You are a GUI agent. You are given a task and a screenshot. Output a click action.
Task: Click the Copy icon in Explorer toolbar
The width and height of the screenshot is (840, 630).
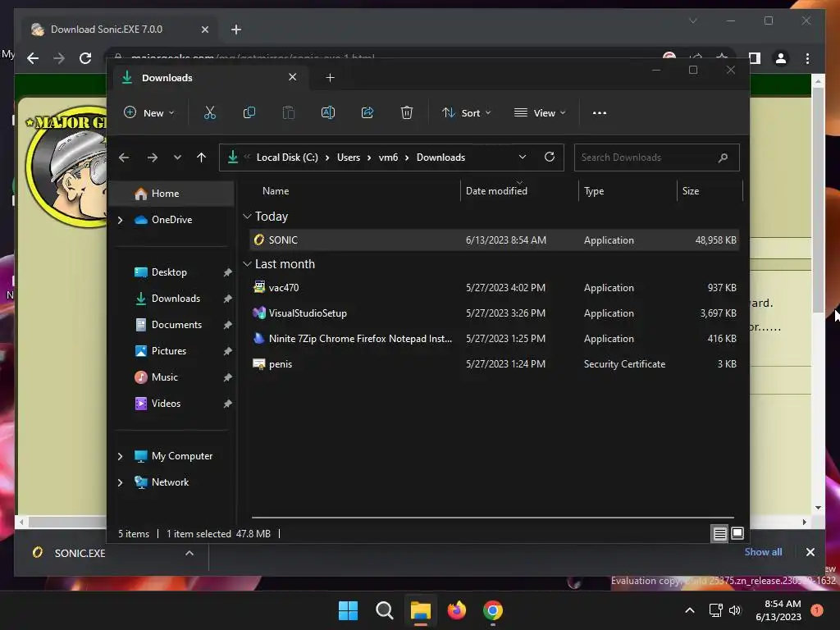pos(249,112)
